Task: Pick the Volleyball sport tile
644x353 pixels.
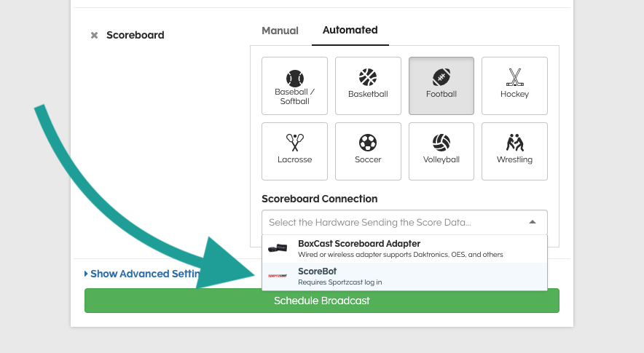Action: tap(441, 151)
